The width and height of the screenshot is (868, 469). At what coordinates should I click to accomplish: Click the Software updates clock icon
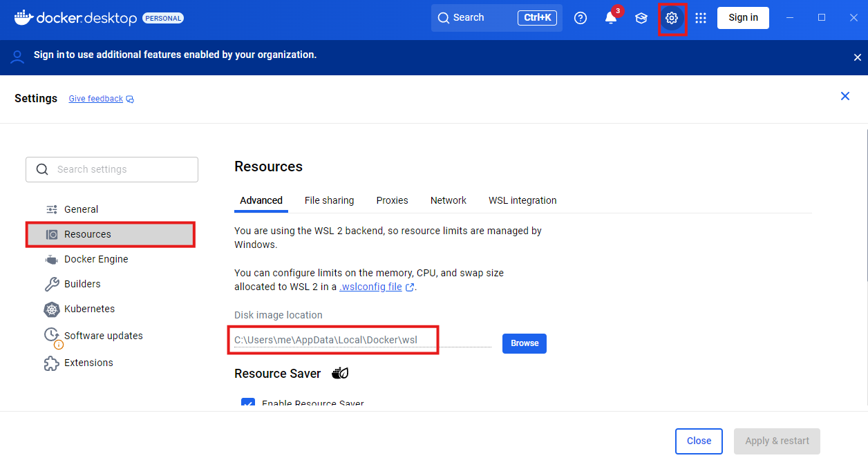pyautogui.click(x=52, y=335)
